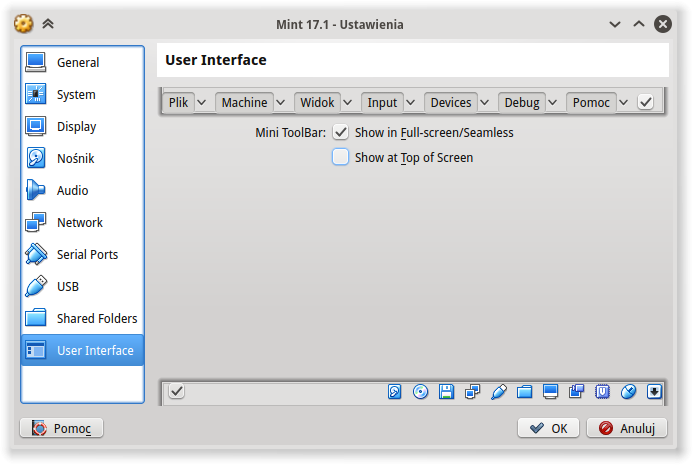Click the Serial Ports connector icon

tap(36, 254)
